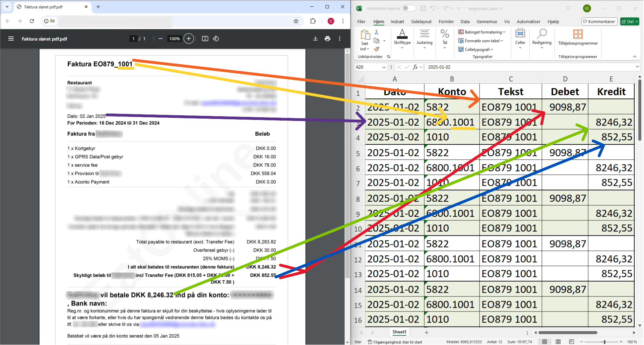
Task: Switch to Indsæt ribbon tab
Action: [397, 22]
